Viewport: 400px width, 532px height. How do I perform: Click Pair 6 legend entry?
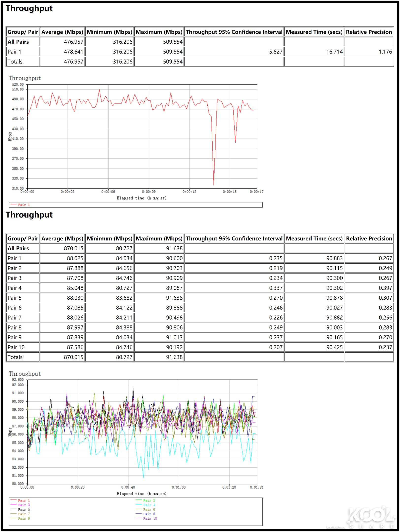tap(145, 509)
